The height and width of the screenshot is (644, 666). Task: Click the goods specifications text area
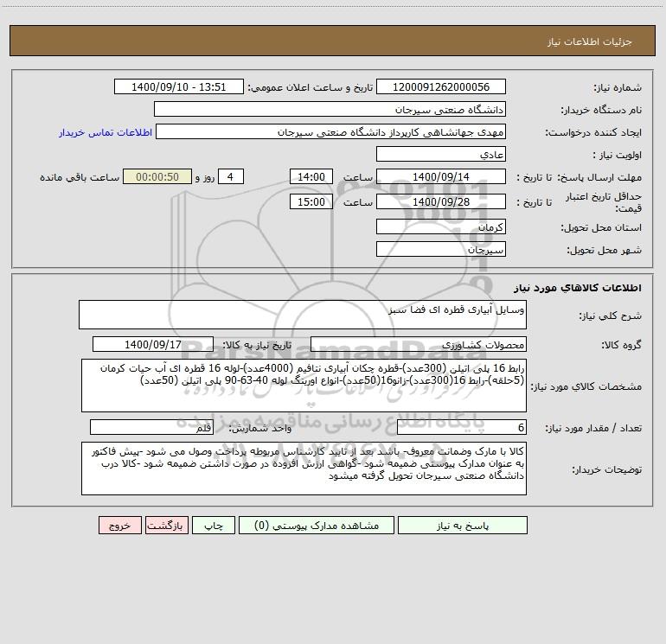pyautogui.click(x=304, y=386)
